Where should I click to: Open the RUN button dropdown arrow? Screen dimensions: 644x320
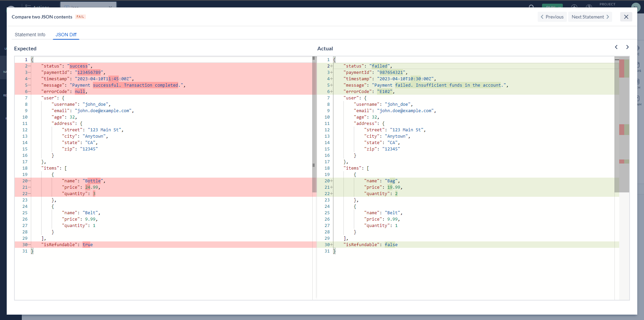559,7
